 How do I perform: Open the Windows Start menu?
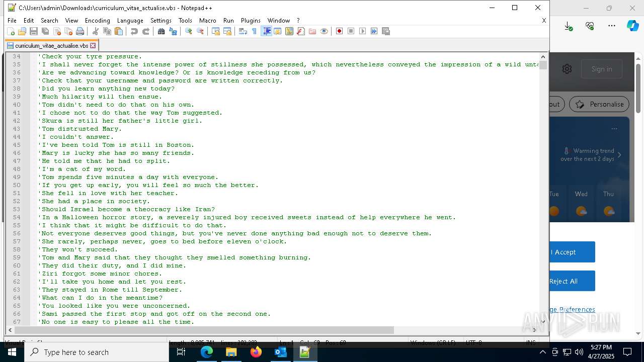12,352
